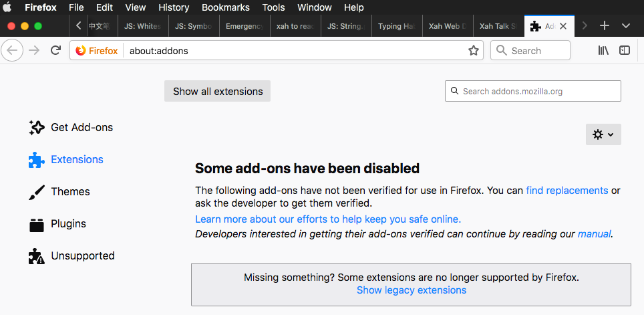Open the gear tools menu

coord(603,134)
